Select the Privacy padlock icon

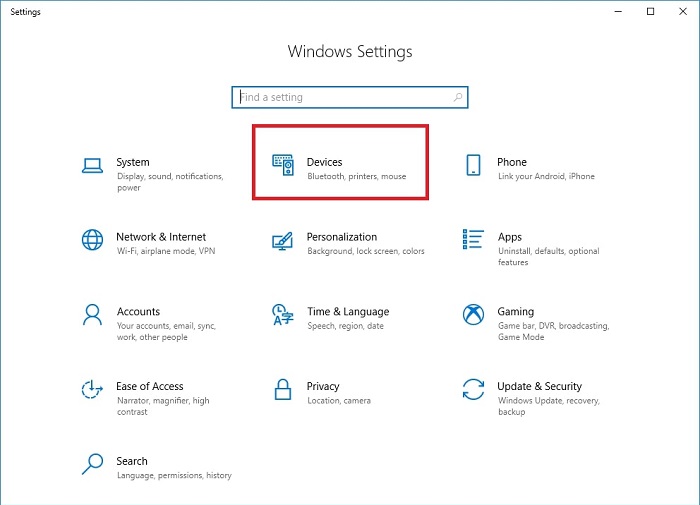(283, 389)
